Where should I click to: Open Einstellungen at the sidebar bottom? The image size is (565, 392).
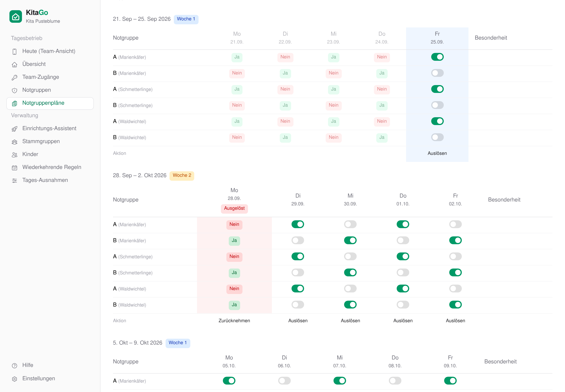[50, 378]
